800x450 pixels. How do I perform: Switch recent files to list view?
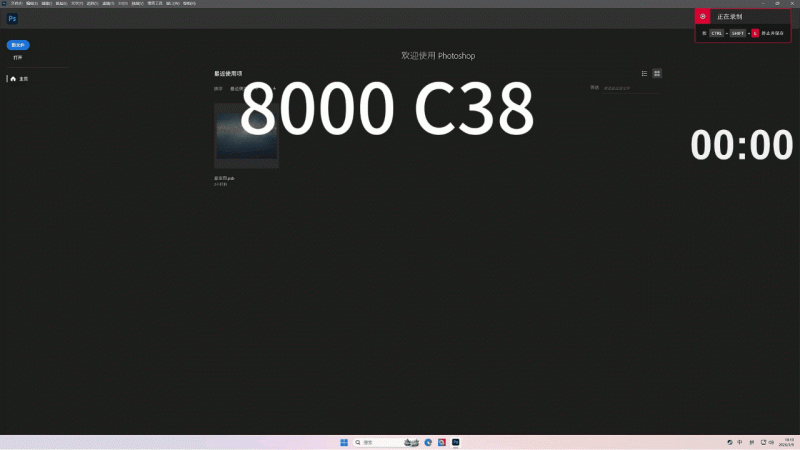[x=644, y=73]
